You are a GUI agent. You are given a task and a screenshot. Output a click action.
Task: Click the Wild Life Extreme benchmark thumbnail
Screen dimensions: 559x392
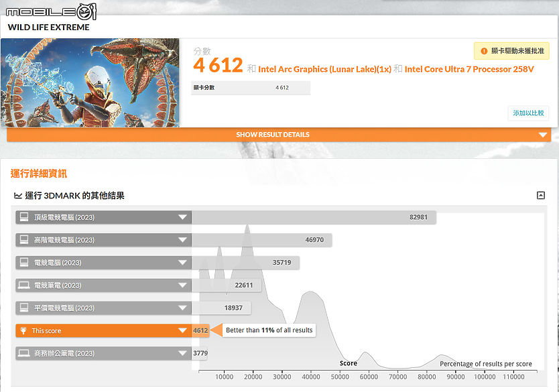pos(90,82)
